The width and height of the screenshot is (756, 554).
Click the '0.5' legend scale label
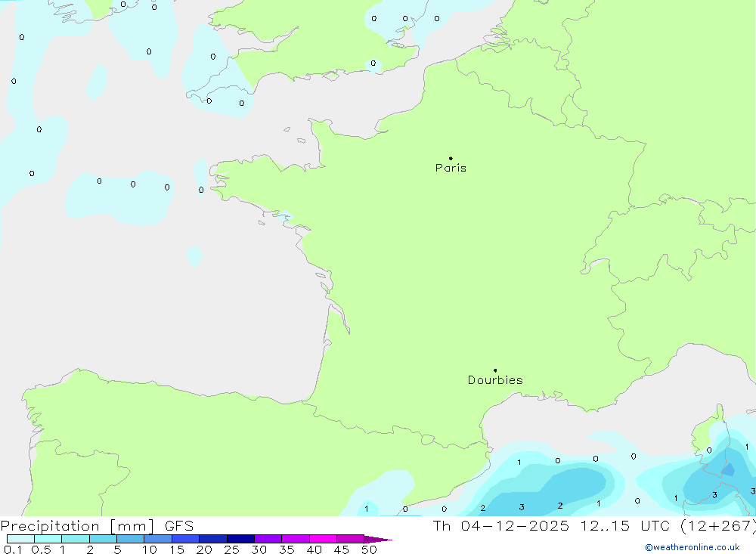[41, 549]
